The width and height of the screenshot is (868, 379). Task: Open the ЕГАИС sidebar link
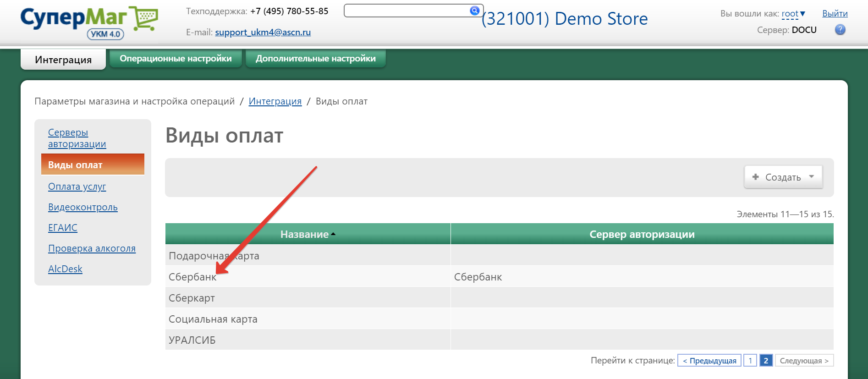63,228
